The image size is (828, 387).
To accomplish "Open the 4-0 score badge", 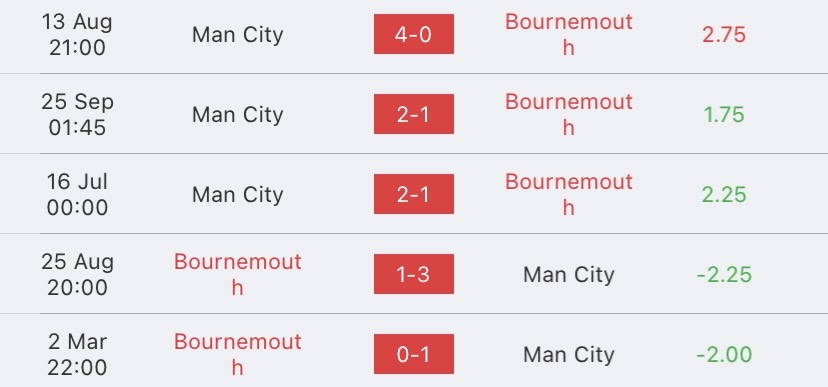I will (x=413, y=34).
